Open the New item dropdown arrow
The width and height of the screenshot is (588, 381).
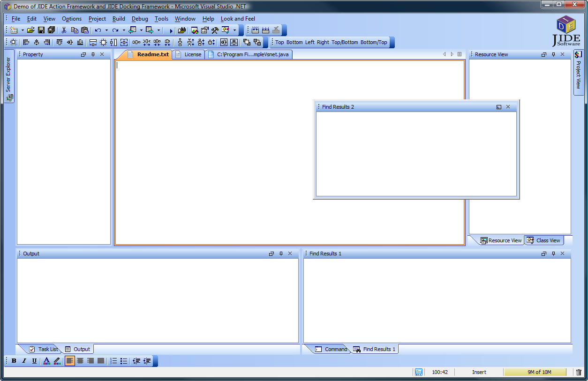point(22,30)
